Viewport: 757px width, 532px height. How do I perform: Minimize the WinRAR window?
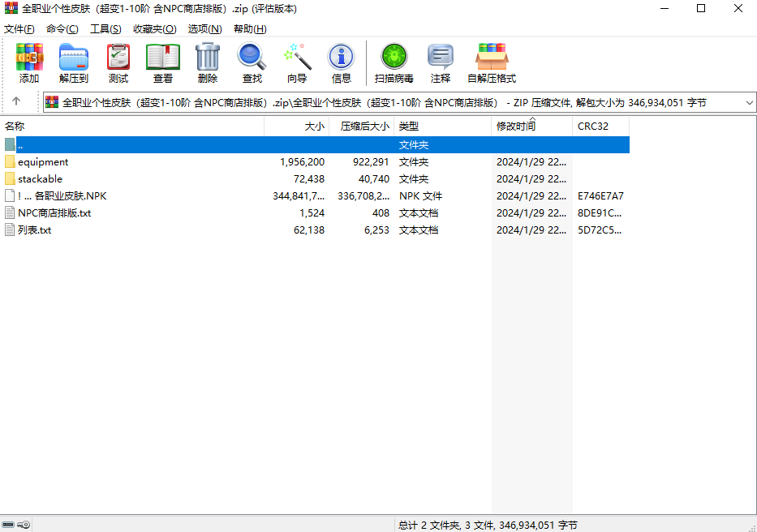point(665,8)
